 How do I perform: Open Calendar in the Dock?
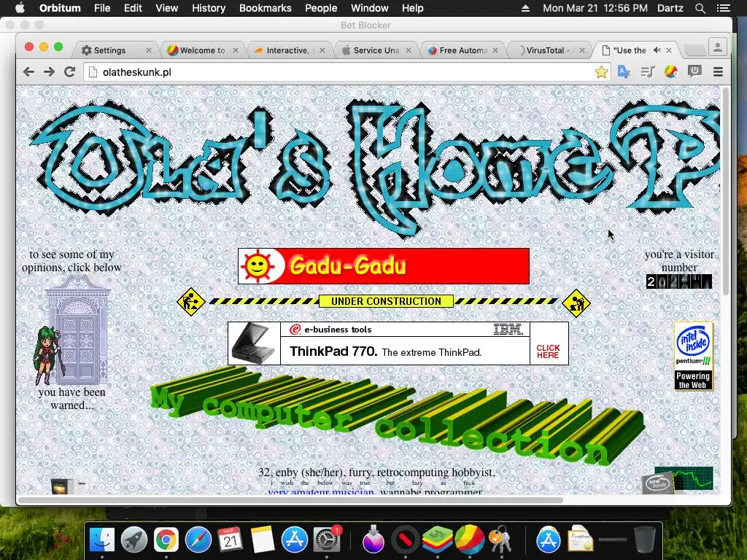230,540
